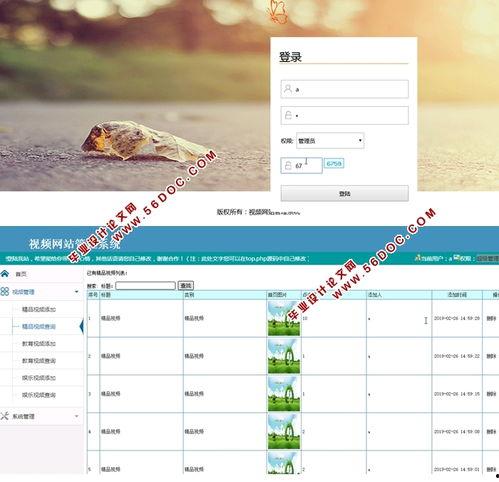This screenshot has width=499, height=482.
Task: Click the permission icon next to 权限
Action: coord(456,258)
